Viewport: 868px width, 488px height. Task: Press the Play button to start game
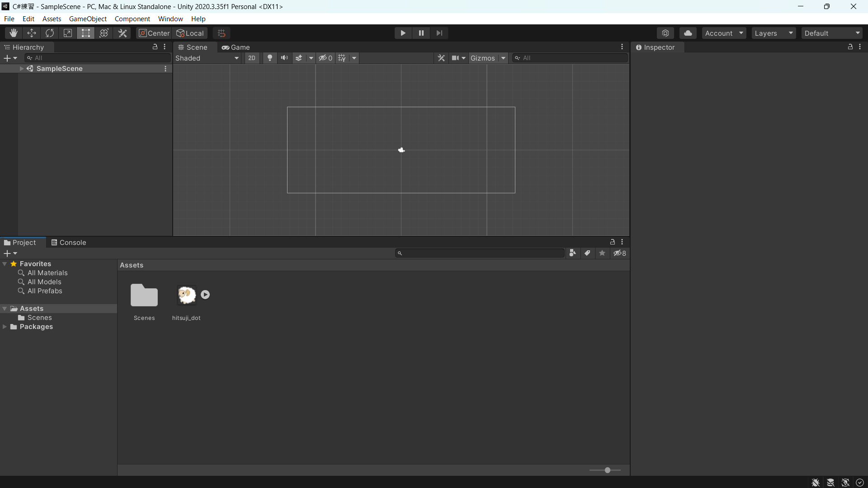point(402,33)
